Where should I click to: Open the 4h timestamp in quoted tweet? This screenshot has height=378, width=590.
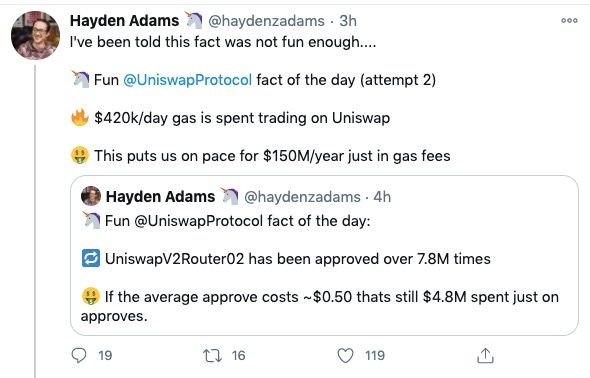(382, 197)
